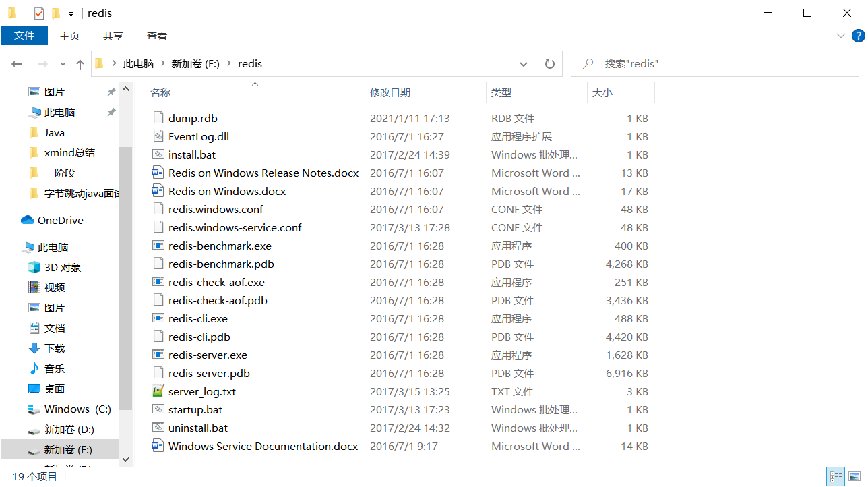Open the Explorer help question mark

[x=858, y=36]
